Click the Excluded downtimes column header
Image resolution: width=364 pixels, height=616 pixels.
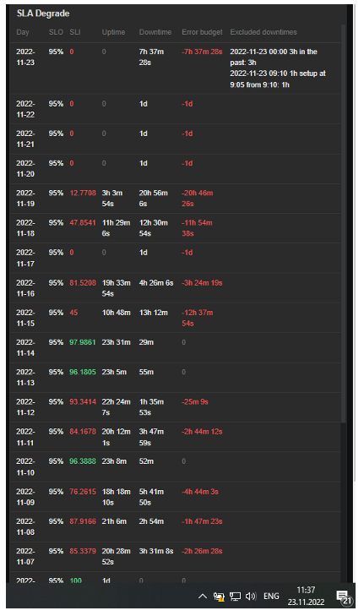click(x=263, y=32)
